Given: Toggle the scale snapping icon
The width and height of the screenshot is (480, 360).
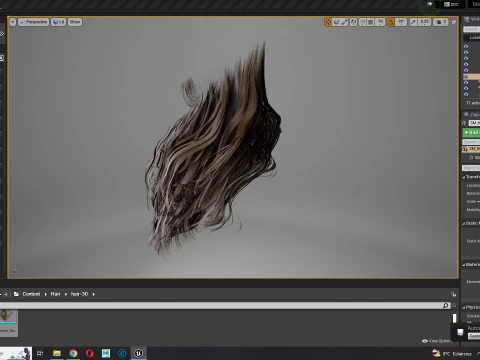Looking at the screenshot, I should coord(413,22).
